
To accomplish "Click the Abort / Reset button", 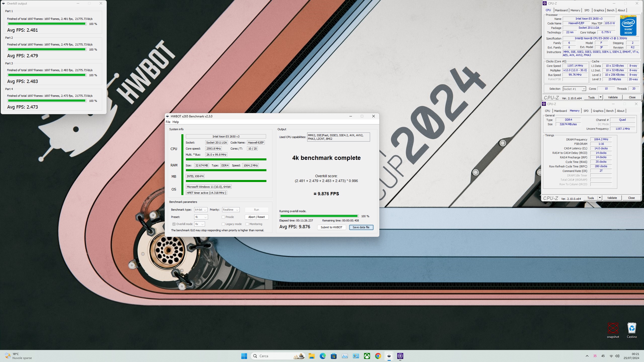I will [x=256, y=217].
